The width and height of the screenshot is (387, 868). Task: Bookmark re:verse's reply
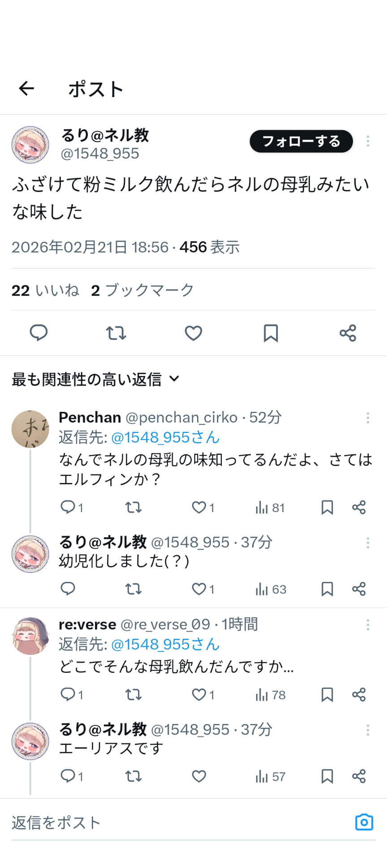pos(327,694)
